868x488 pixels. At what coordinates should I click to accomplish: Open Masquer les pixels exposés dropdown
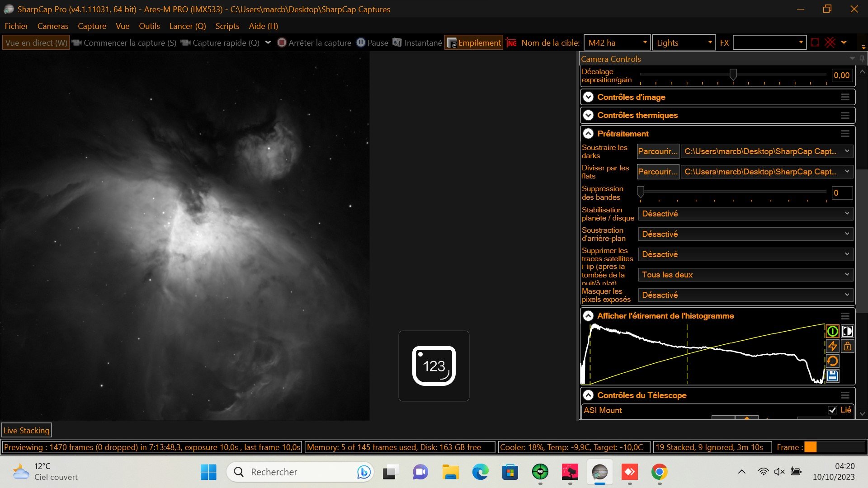[x=745, y=295]
